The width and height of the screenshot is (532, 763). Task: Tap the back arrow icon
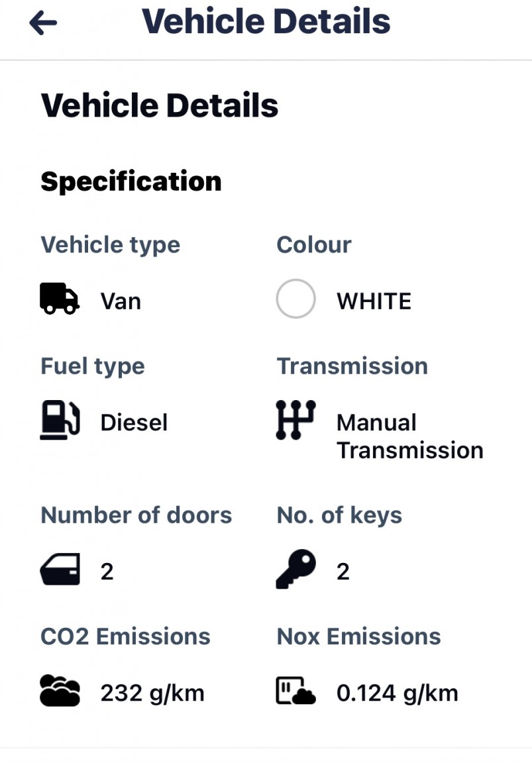44,24
